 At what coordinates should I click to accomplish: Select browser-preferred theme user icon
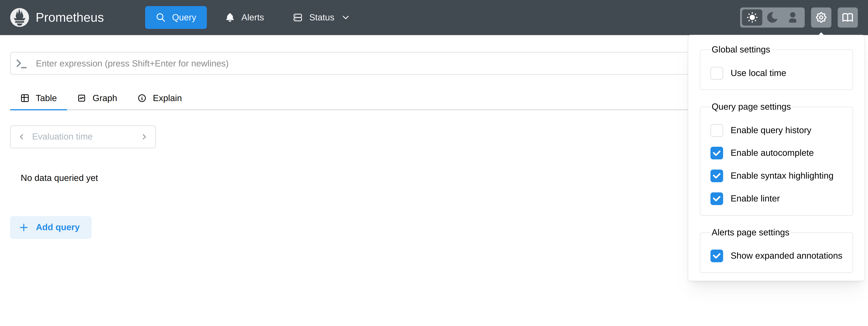[793, 18]
